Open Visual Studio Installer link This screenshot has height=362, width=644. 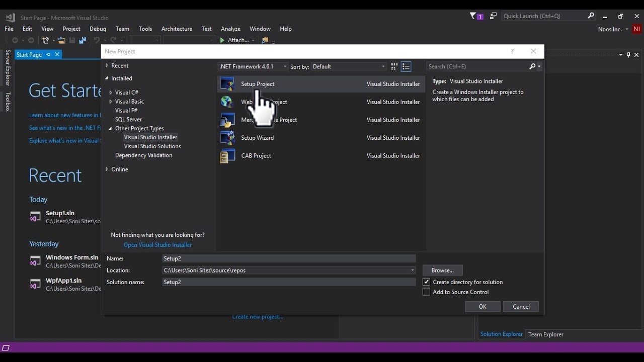(157, 245)
